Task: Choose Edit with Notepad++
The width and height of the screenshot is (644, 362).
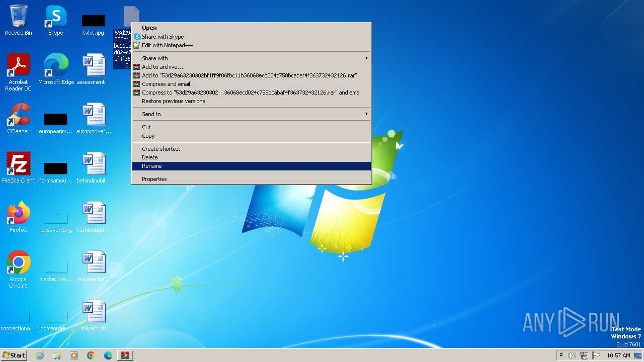Action: [252, 45]
